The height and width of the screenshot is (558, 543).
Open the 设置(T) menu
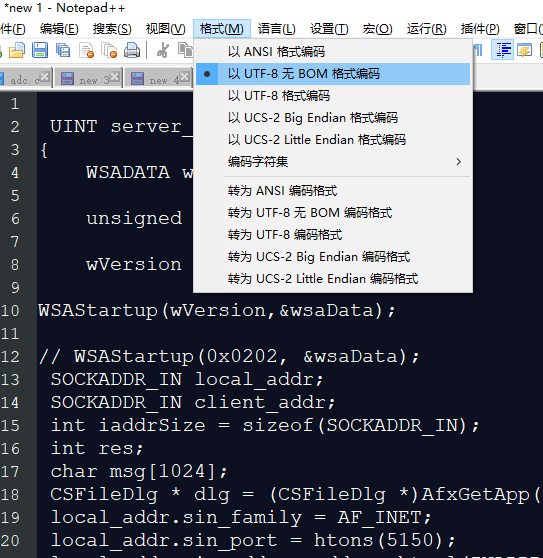[329, 29]
